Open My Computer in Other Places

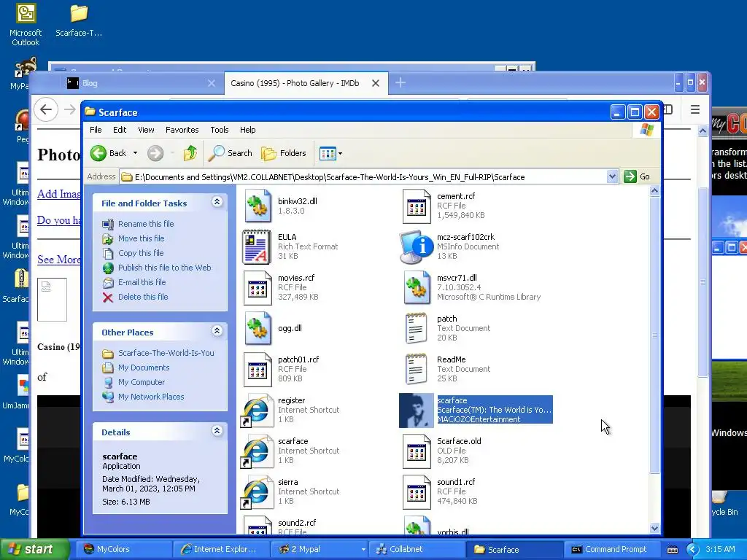[x=142, y=382]
